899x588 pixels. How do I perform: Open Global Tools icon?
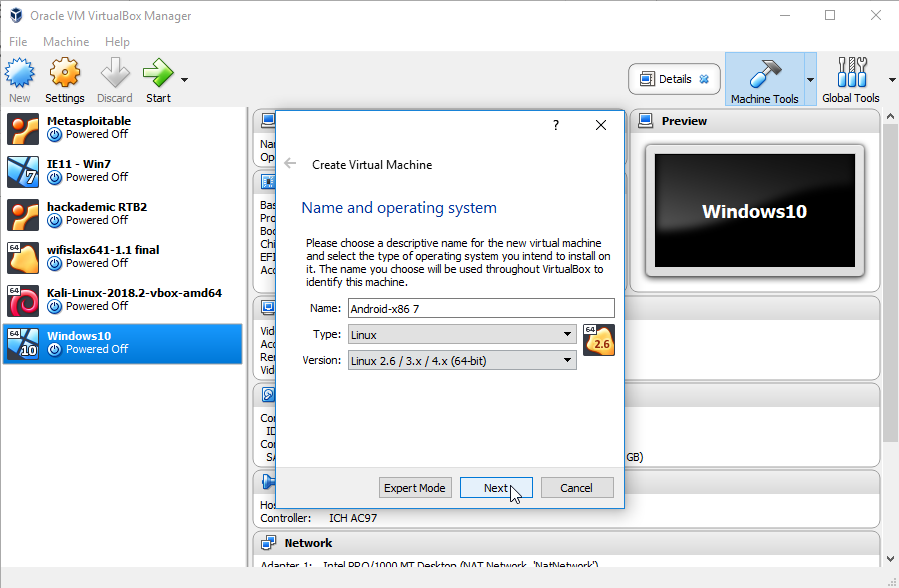(x=851, y=74)
